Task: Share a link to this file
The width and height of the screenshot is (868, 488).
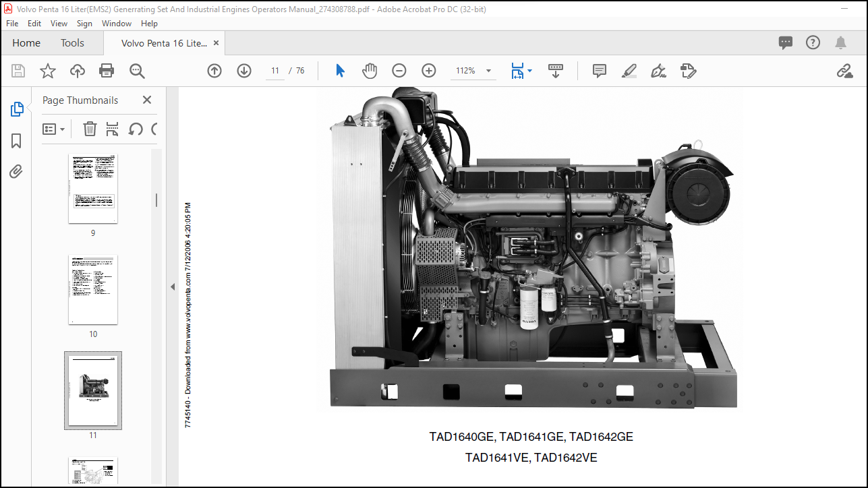Action: pos(844,71)
